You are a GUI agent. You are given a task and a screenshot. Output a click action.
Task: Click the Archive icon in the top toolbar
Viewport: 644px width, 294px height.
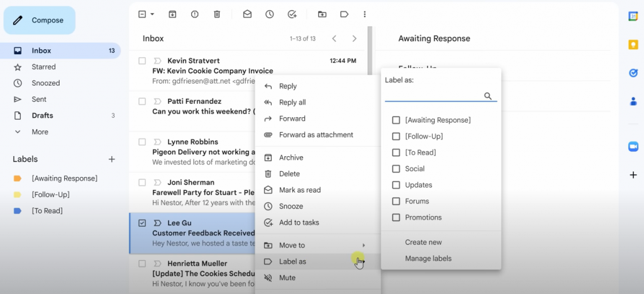click(x=173, y=14)
